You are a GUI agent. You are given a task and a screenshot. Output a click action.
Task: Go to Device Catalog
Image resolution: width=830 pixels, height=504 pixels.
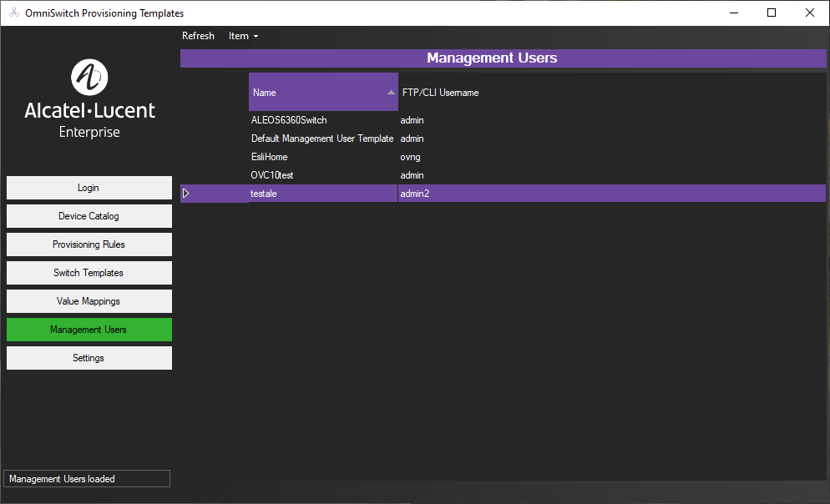89,216
